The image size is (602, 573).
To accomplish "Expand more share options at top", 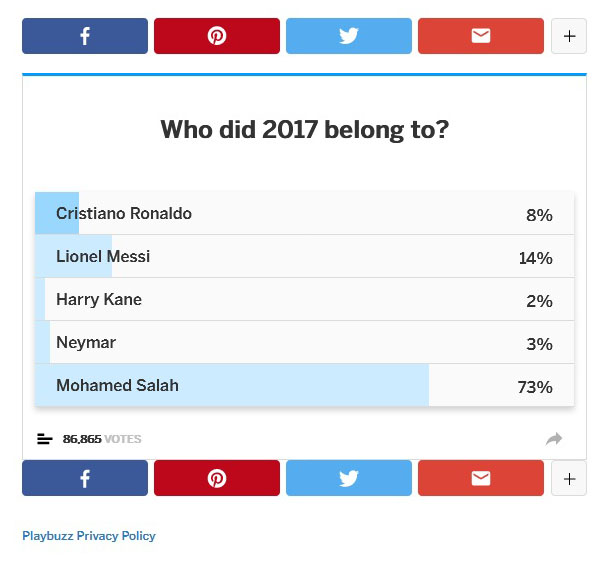I will click(569, 36).
